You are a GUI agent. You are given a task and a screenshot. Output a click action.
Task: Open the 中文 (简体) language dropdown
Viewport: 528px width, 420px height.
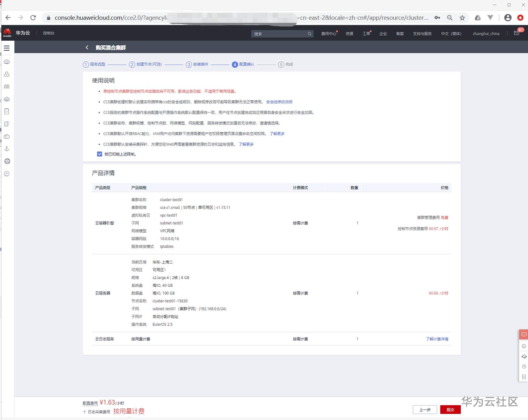[451, 34]
